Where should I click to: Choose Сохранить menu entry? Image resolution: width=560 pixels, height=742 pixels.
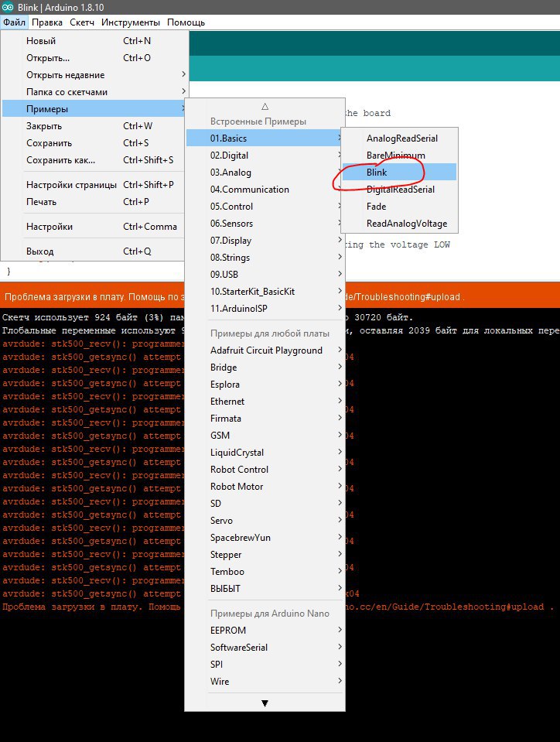click(94, 143)
